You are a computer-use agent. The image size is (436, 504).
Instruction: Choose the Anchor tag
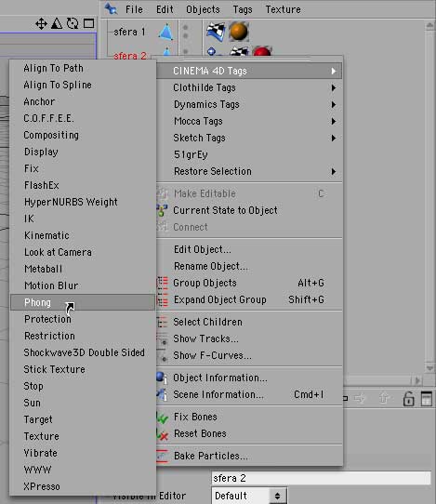[83, 101]
